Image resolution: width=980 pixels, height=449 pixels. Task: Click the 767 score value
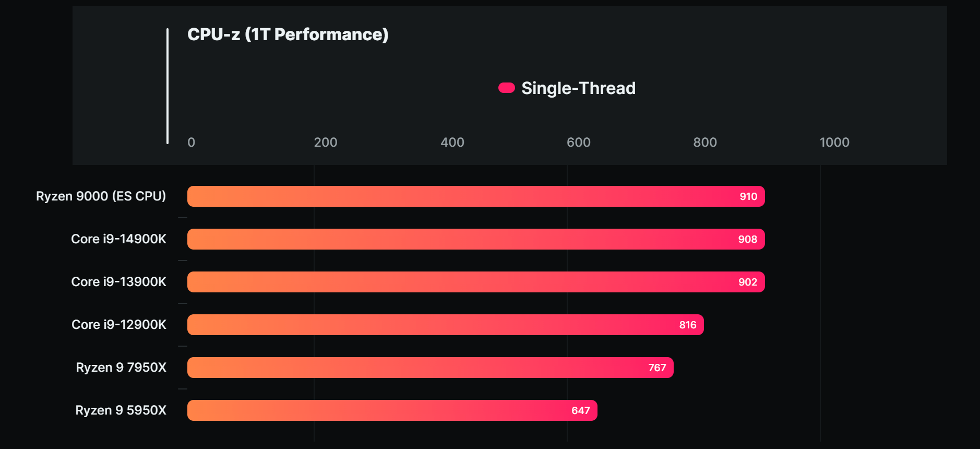pos(657,368)
